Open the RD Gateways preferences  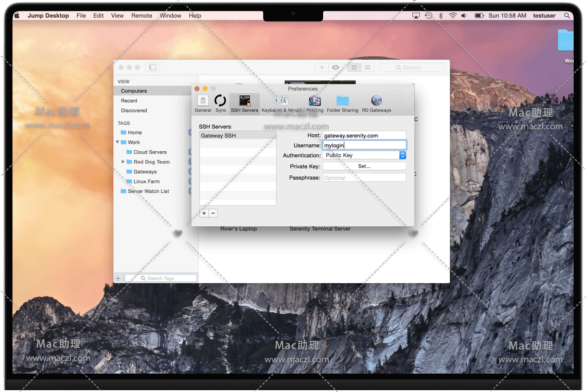coord(376,103)
